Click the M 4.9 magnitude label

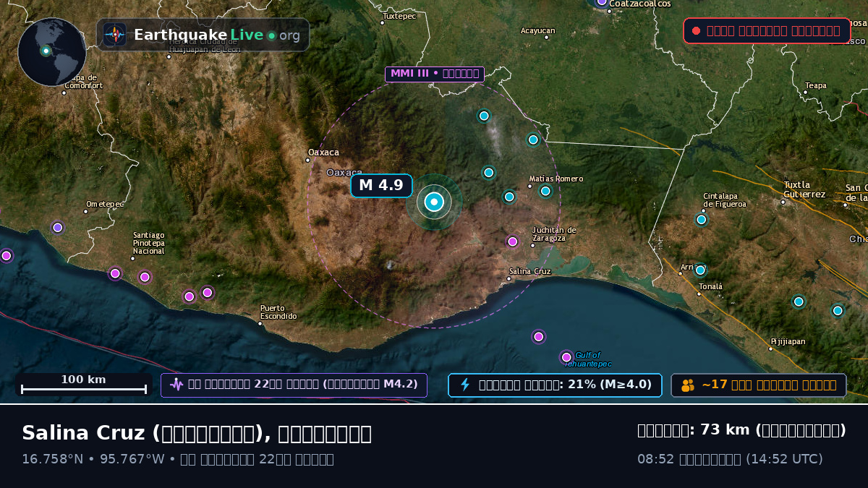coord(381,186)
